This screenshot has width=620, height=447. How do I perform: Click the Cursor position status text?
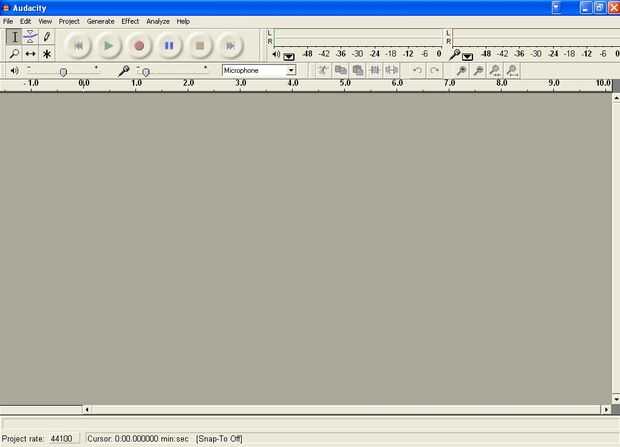pos(138,438)
